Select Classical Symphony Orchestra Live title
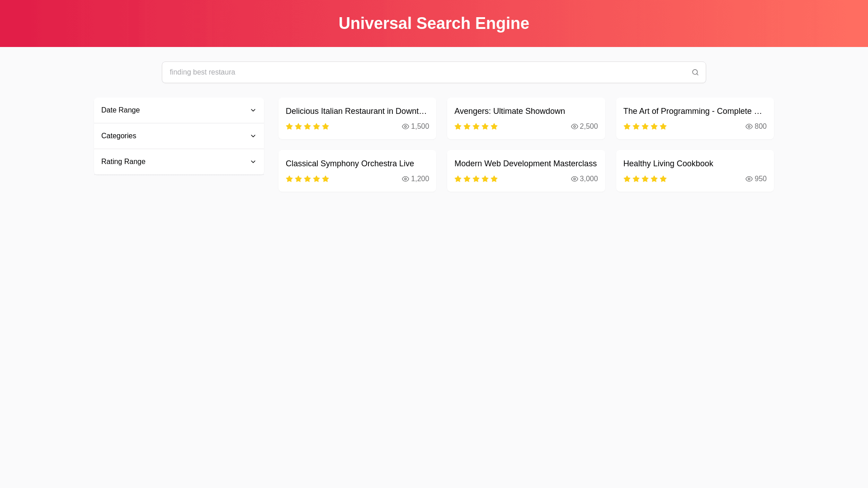Viewport: 868px width, 488px height. pos(349,164)
